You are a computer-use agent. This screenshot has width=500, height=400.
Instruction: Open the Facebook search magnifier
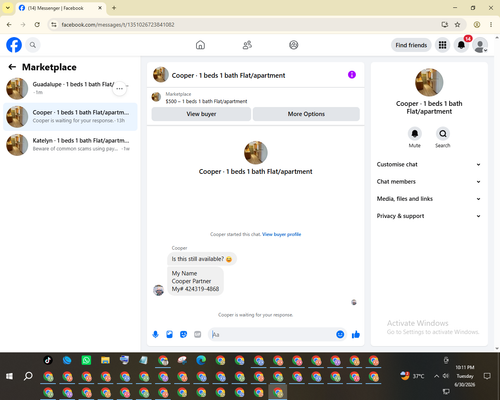click(x=33, y=45)
